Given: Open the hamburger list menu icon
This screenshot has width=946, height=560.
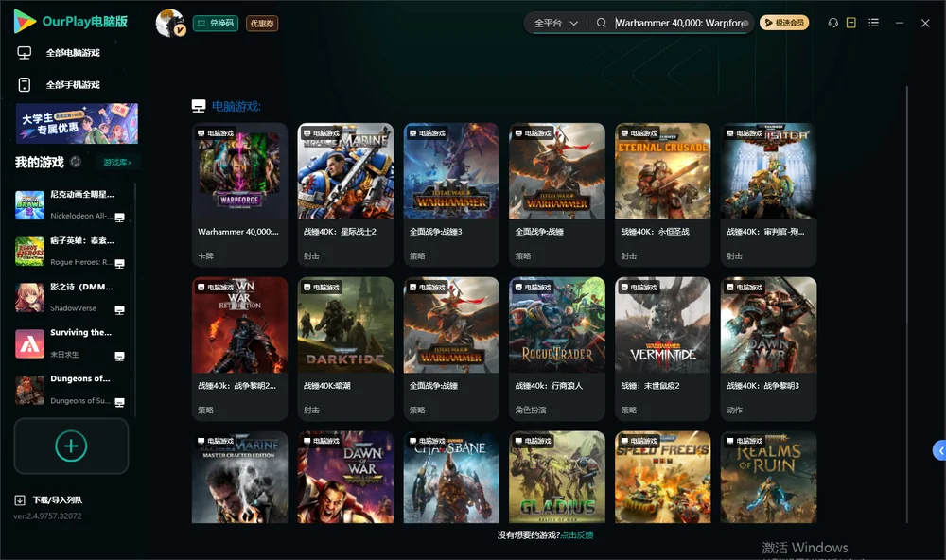Looking at the screenshot, I should (873, 23).
